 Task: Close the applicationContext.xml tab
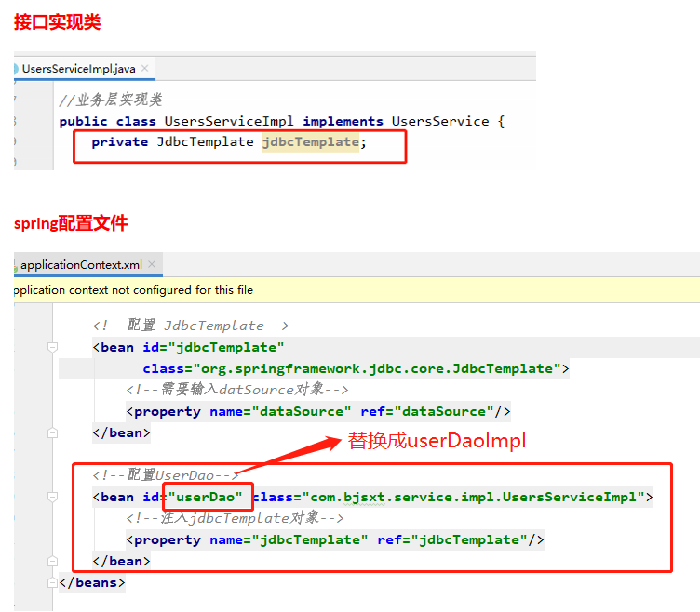152,264
